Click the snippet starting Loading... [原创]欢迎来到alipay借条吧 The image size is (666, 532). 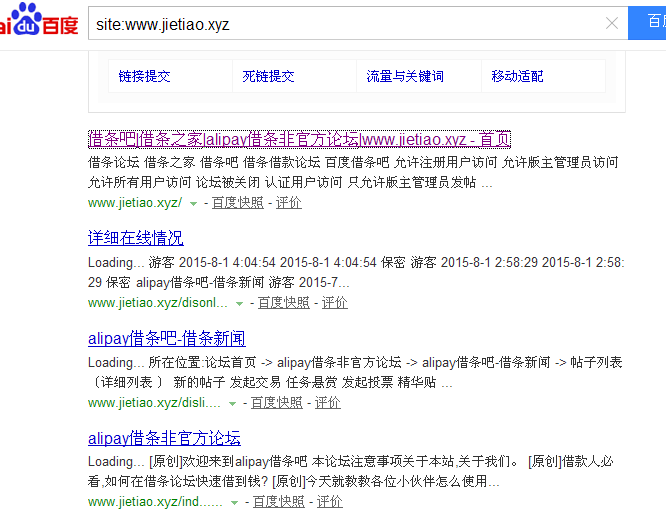pos(351,472)
